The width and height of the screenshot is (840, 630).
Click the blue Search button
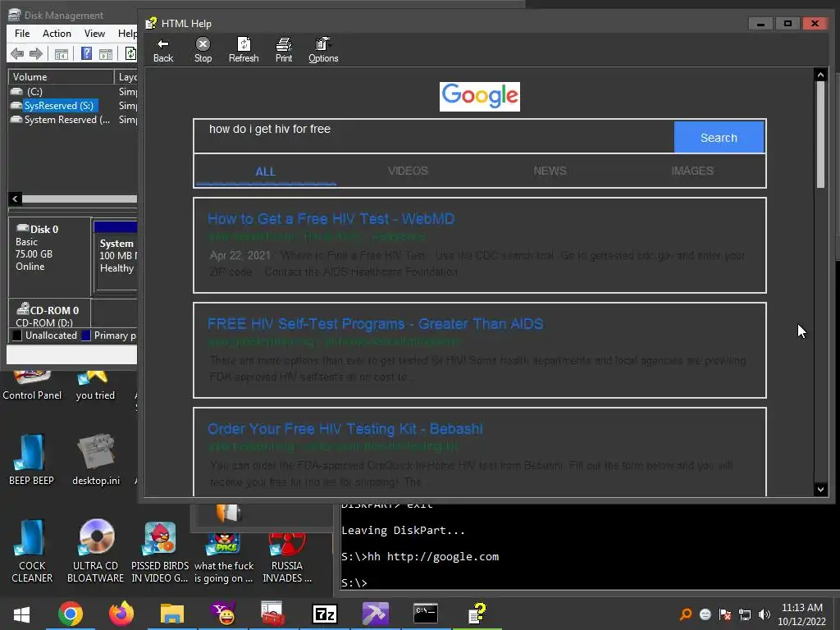tap(719, 137)
